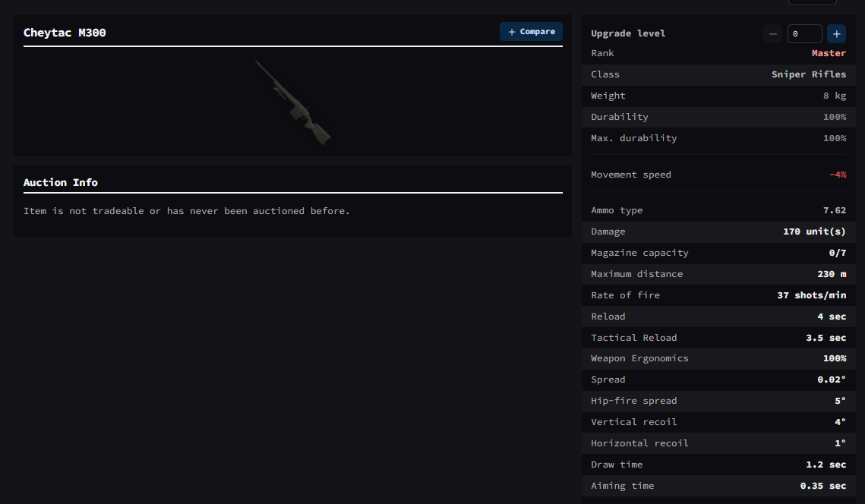
Task: Select the Cheytac M300 title
Action: [x=65, y=33]
